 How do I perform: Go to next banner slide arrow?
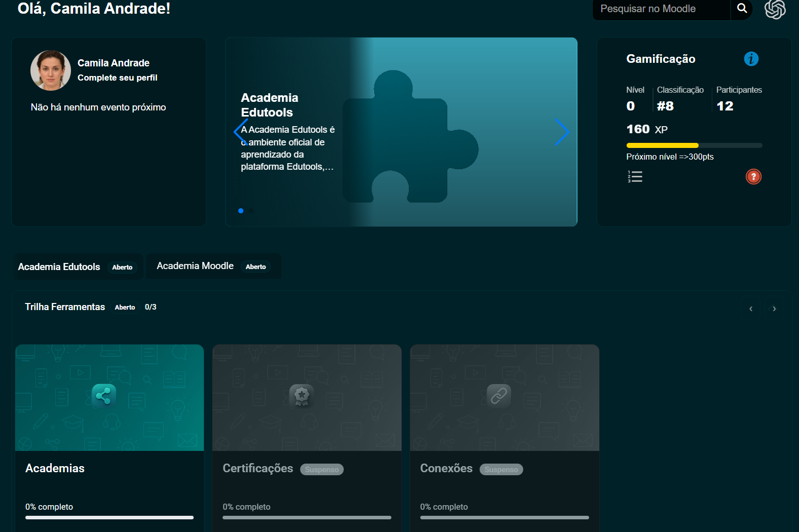(562, 132)
